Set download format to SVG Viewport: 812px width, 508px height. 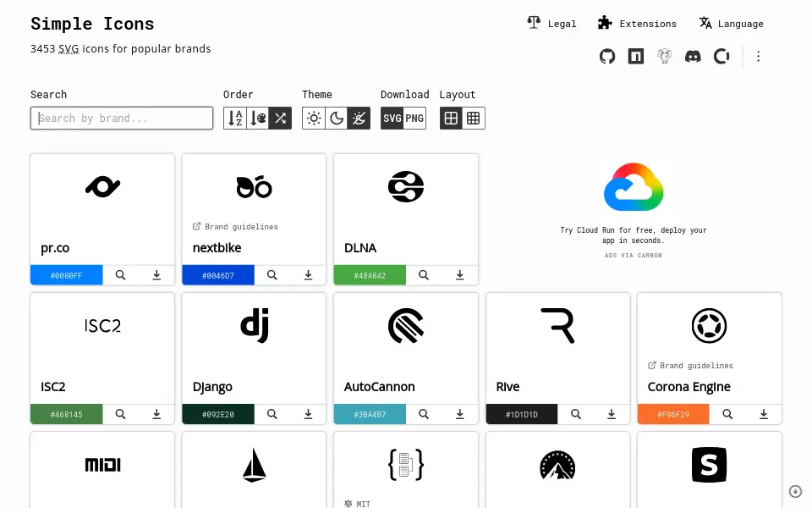[x=392, y=119]
